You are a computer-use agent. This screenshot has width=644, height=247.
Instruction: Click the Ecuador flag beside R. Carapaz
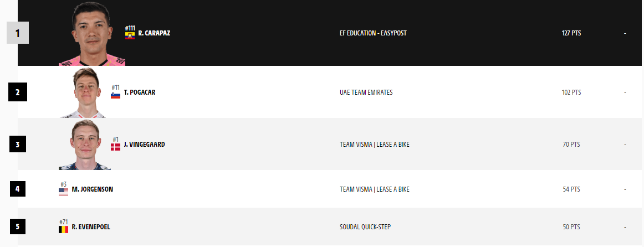point(130,36)
